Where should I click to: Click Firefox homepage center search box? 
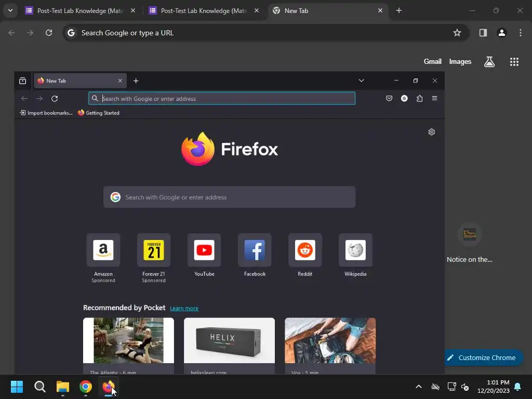pyautogui.click(x=229, y=197)
